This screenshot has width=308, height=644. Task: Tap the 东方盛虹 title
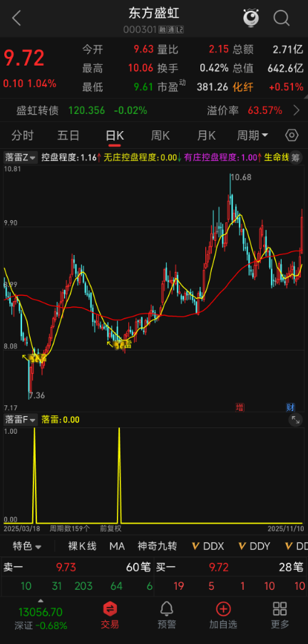click(x=154, y=13)
